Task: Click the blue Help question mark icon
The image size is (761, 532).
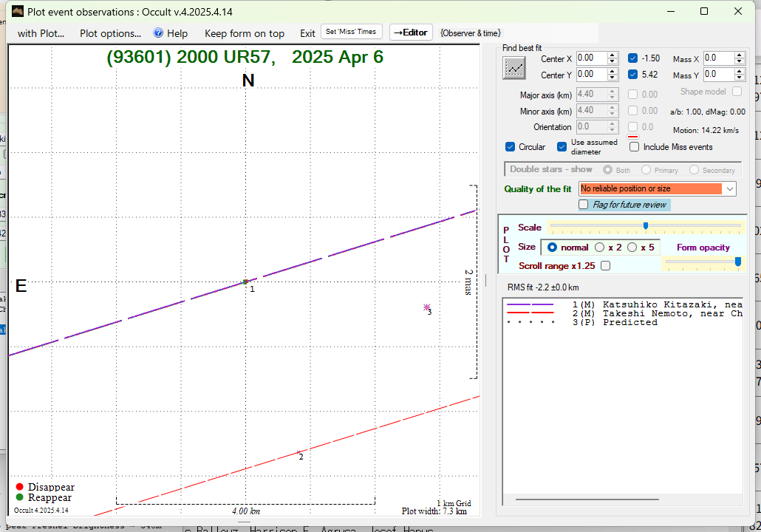Action: tap(158, 33)
